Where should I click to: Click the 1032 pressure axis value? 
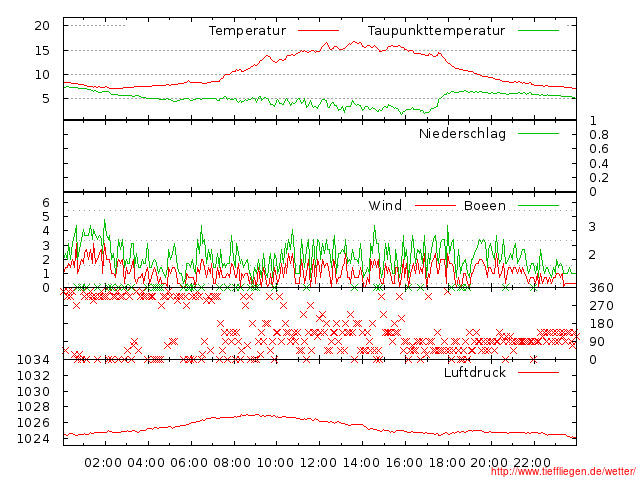[33, 376]
